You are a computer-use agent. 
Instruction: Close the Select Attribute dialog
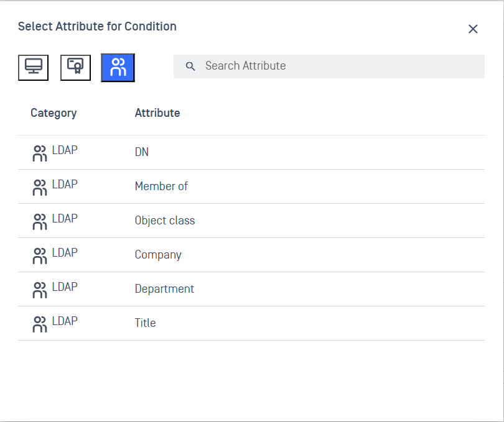473,29
